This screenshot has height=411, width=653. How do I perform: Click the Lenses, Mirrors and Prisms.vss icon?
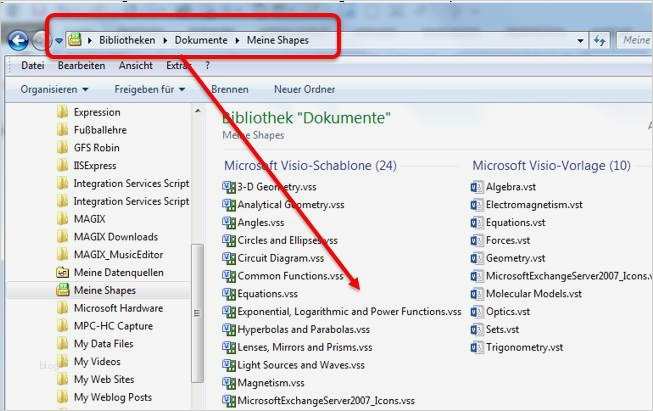click(229, 347)
